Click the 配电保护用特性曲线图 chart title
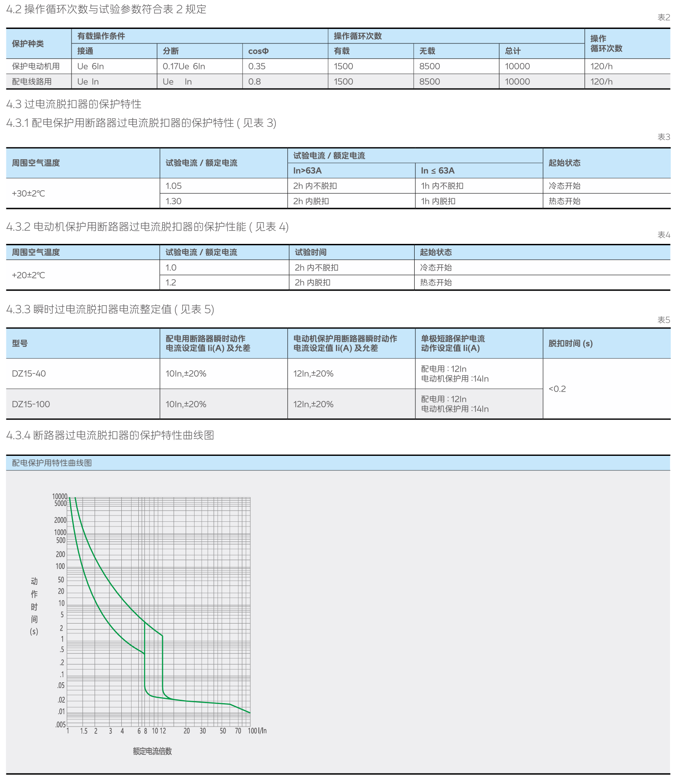 click(x=52, y=463)
